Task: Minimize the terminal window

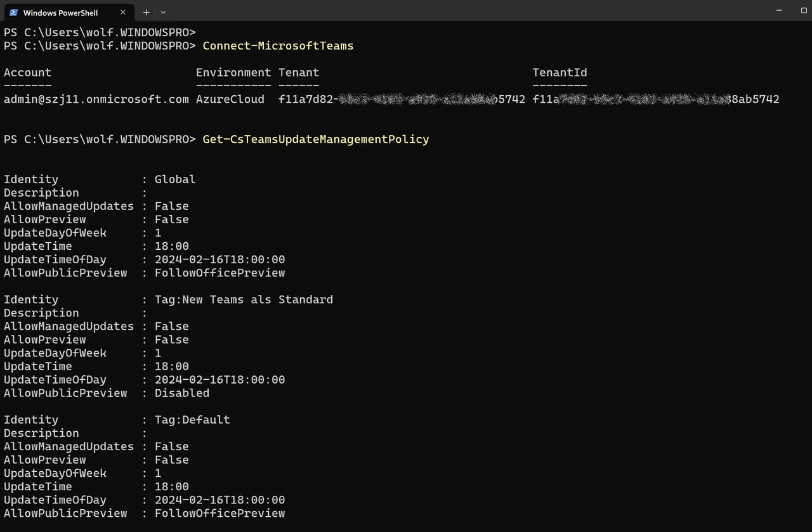Action: [x=778, y=11]
